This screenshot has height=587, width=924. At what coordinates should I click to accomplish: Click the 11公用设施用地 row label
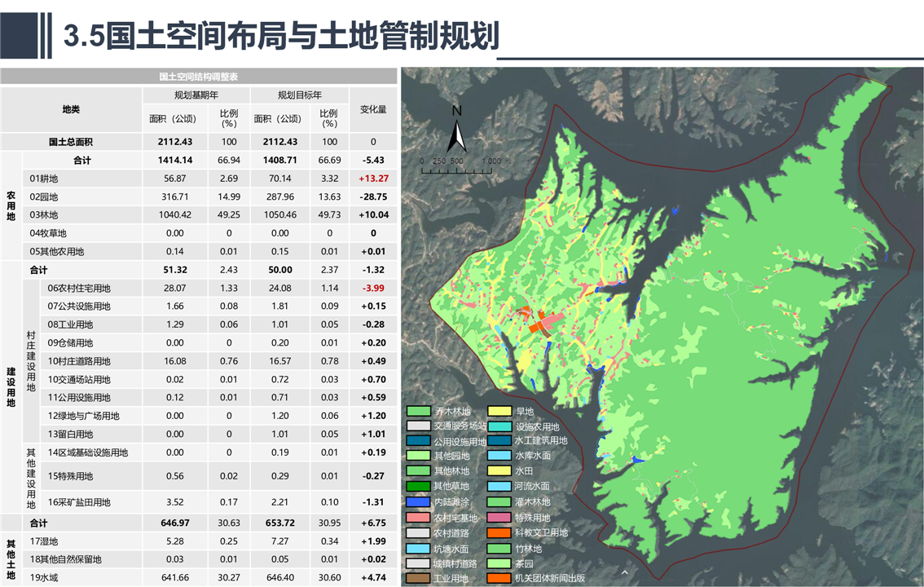(x=79, y=398)
